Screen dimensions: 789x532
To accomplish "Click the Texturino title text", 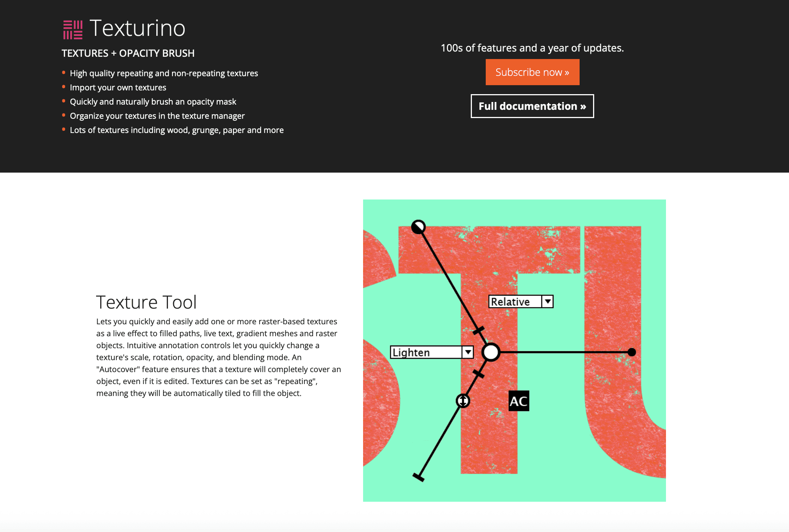I will tap(137, 28).
